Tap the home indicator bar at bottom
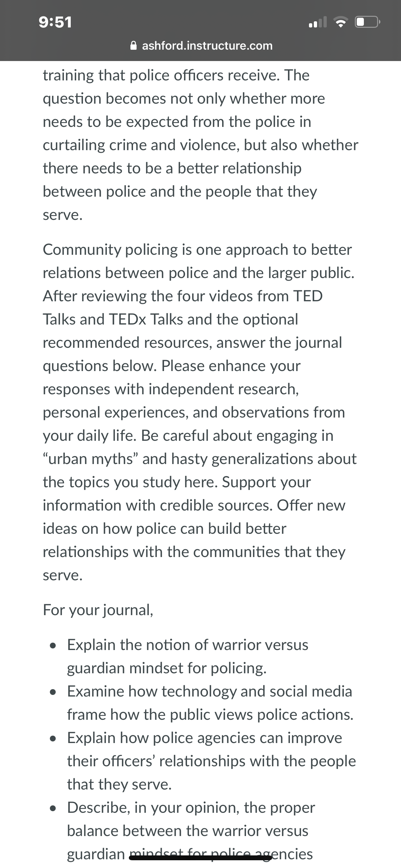 tap(200, 858)
